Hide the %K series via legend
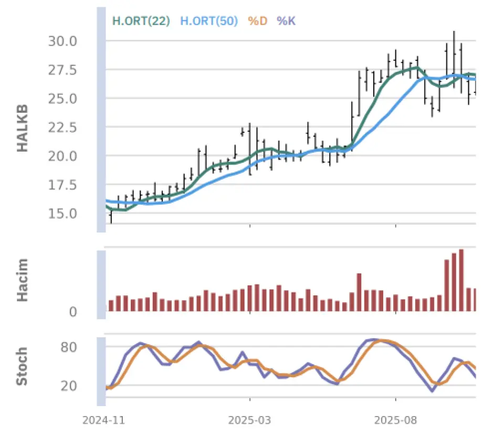The height and width of the screenshot is (447, 504). tap(287, 21)
